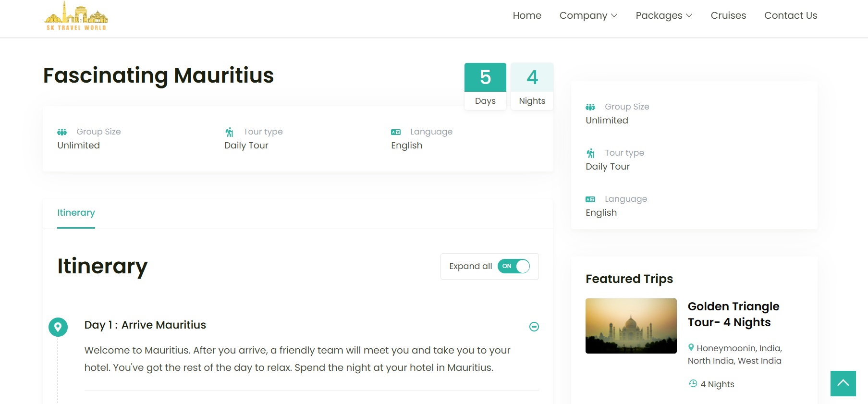Click the clock icon beside 4 Nights
868x404 pixels.
click(693, 383)
